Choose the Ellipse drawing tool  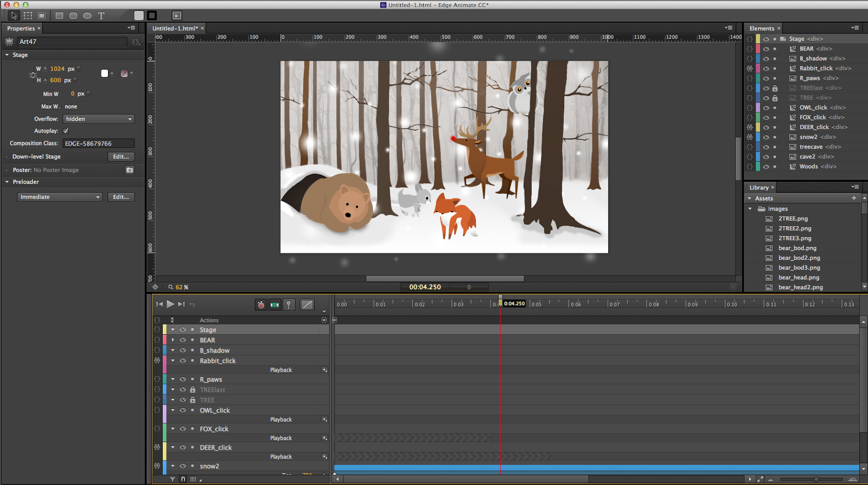coord(87,16)
